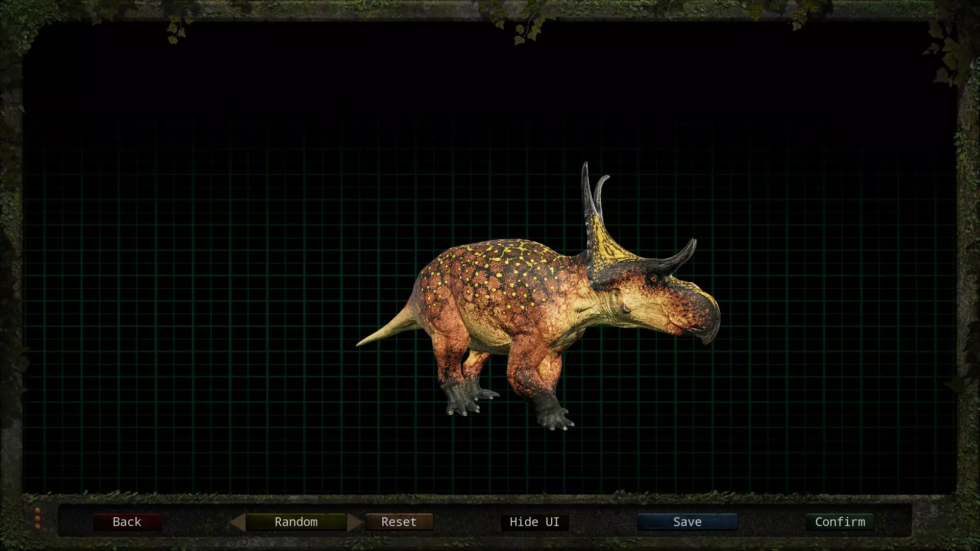The height and width of the screenshot is (551, 980).
Task: Toggle Hide UI
Action: 534,522
